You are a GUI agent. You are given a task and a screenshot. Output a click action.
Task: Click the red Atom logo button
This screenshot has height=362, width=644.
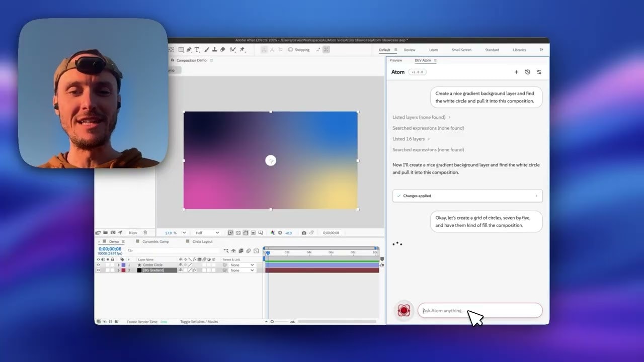404,310
